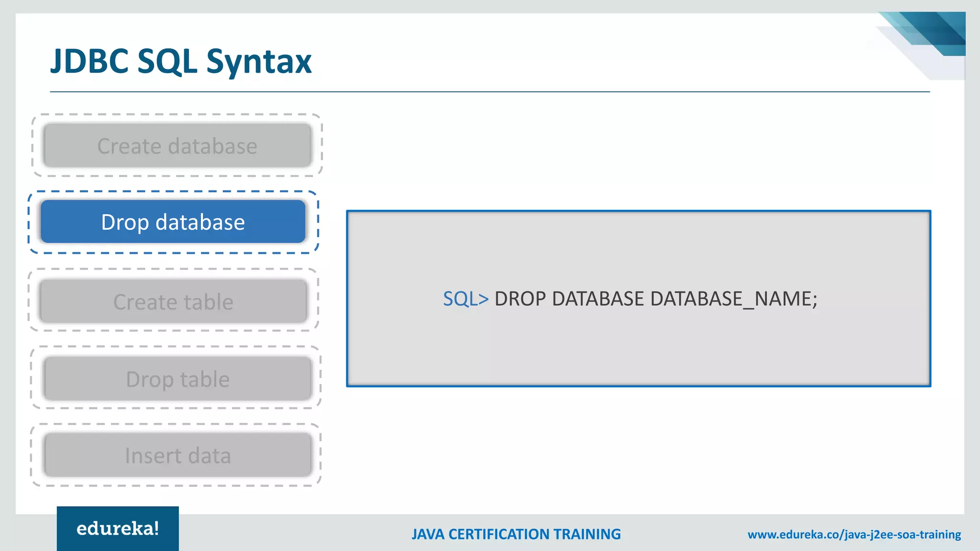This screenshot has width=980, height=551.
Task: Click the DROP DATABASE DATABASE_NAME statement
Action: pyautogui.click(x=656, y=299)
